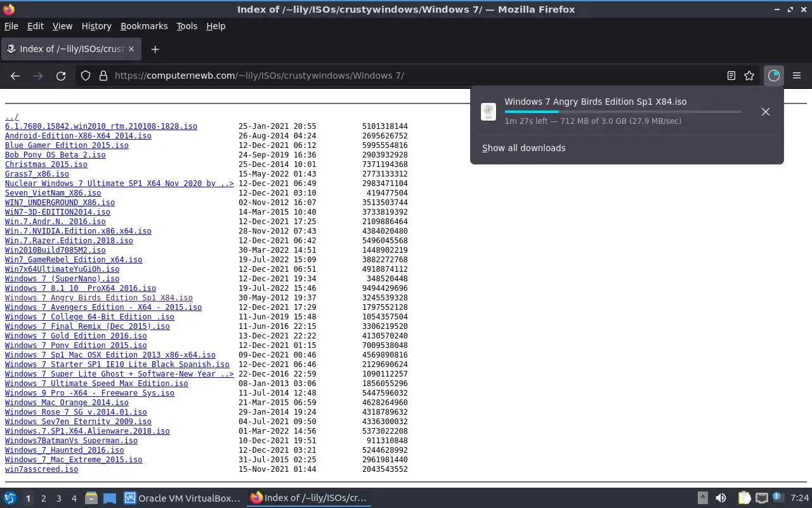Show site security via padlock icon

103,76
